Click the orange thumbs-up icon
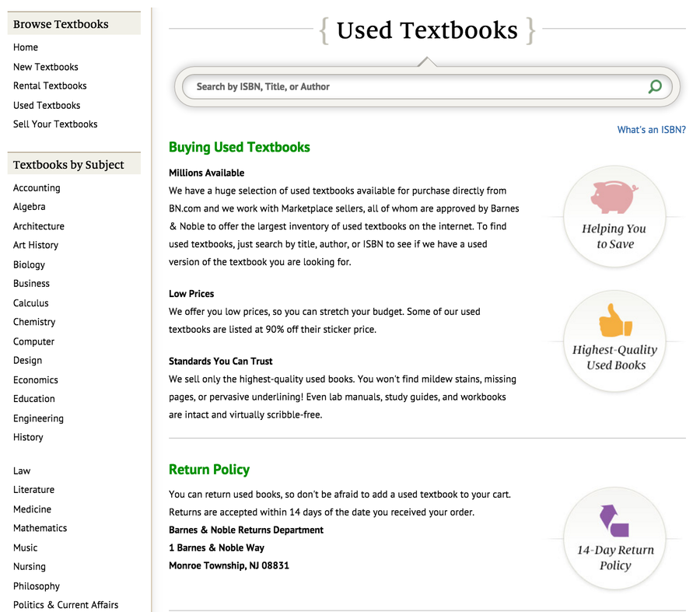The height and width of the screenshot is (612, 700). pos(615,320)
